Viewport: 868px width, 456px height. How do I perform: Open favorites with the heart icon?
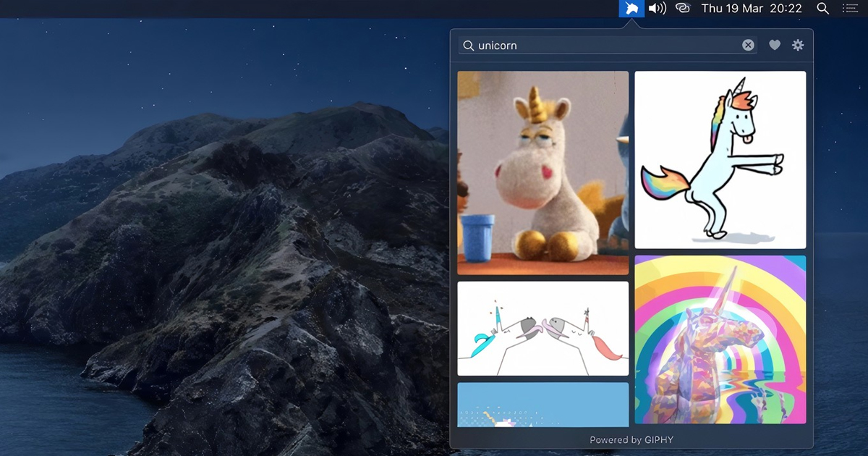774,45
